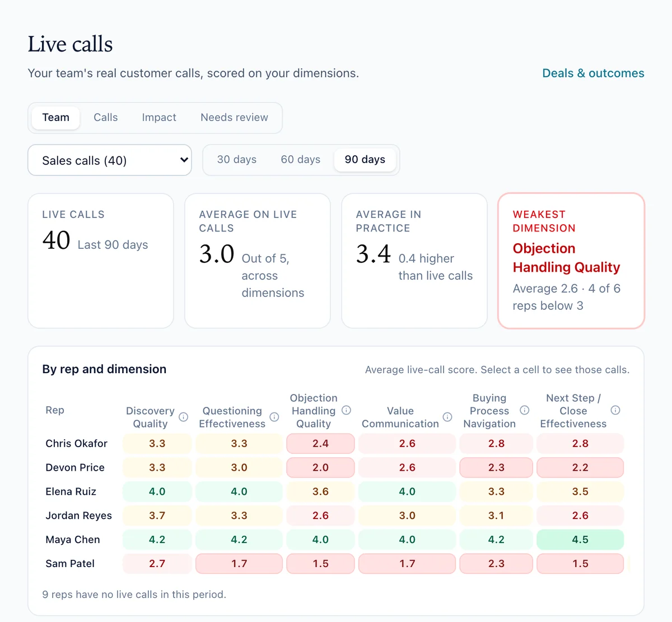Click the Rep column header
Viewport: 672px width, 622px height.
(55, 410)
